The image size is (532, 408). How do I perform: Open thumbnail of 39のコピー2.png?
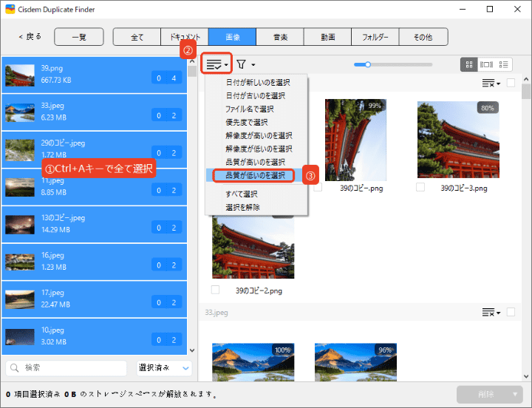253,247
